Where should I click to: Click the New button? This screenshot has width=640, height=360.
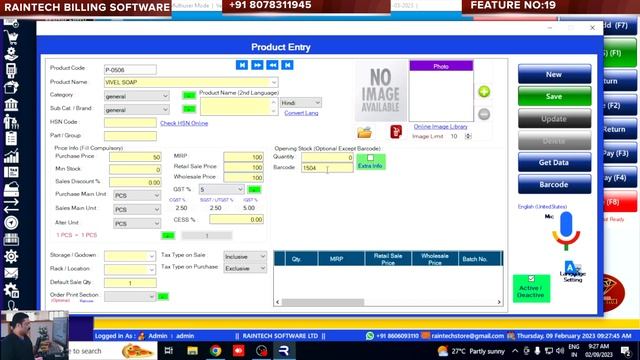[x=554, y=74]
